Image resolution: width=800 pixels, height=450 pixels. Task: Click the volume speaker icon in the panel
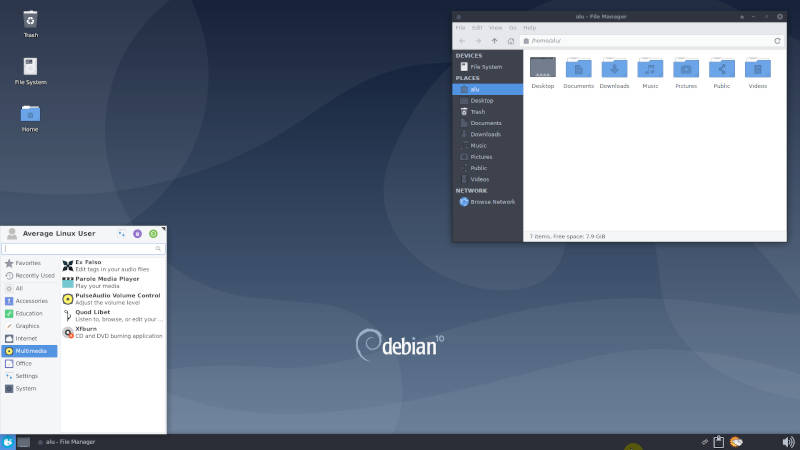pyautogui.click(x=788, y=442)
